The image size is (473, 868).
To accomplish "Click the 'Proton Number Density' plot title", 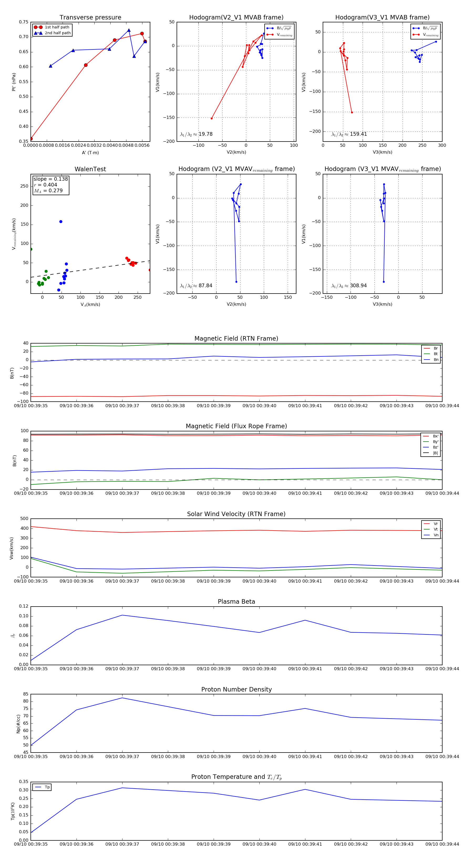I will 236,689.
